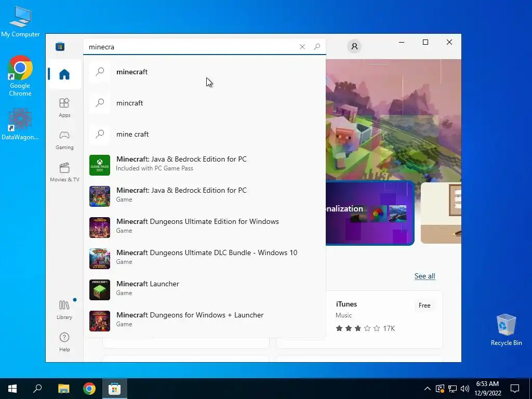Open the iTunes app card title
The height and width of the screenshot is (399, 532).
coord(346,304)
